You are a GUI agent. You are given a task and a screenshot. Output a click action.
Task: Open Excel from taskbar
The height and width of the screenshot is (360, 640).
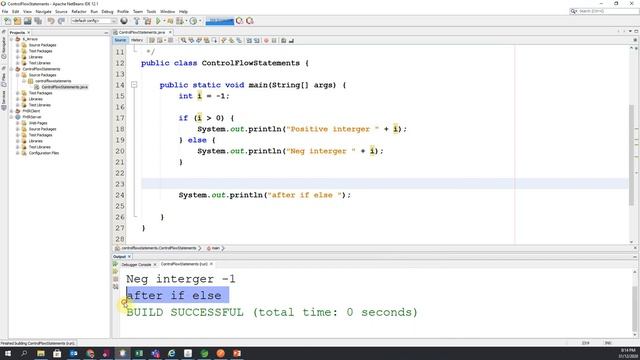point(139,353)
